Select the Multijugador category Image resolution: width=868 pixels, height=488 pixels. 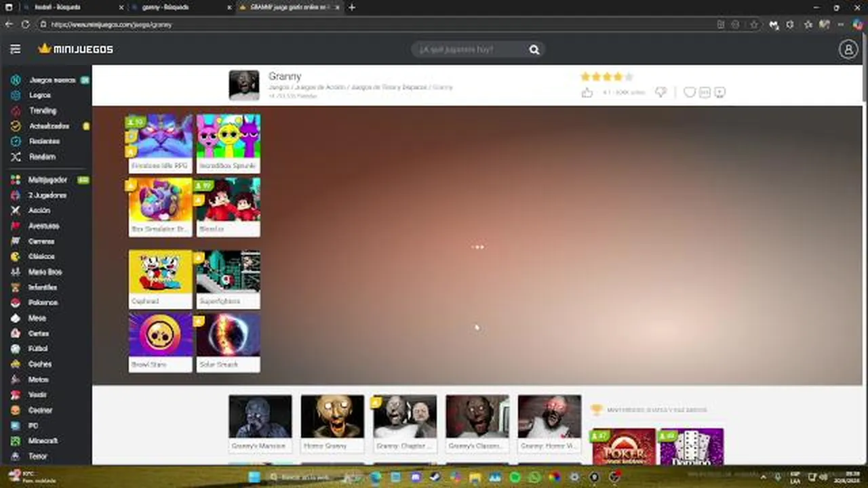point(47,180)
